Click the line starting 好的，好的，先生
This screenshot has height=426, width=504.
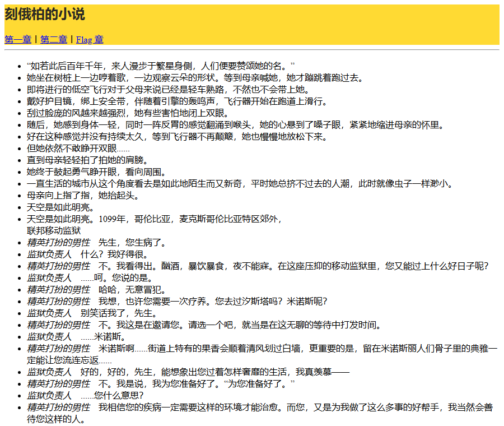point(188,372)
